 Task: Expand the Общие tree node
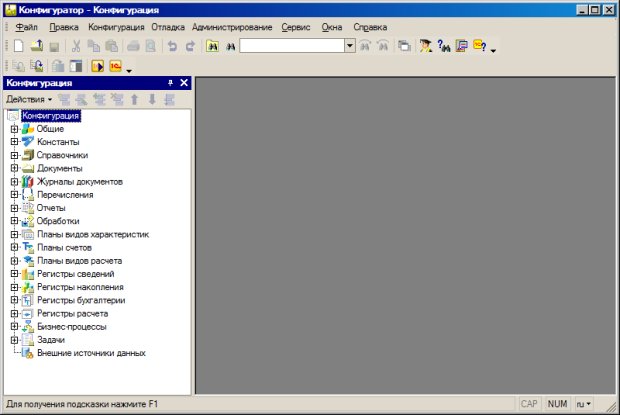[x=14, y=129]
